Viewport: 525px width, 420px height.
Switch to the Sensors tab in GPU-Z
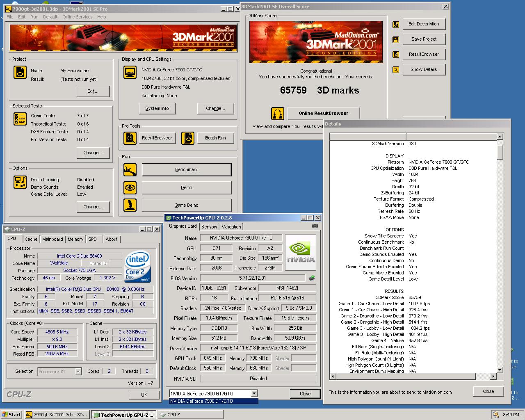(209, 226)
